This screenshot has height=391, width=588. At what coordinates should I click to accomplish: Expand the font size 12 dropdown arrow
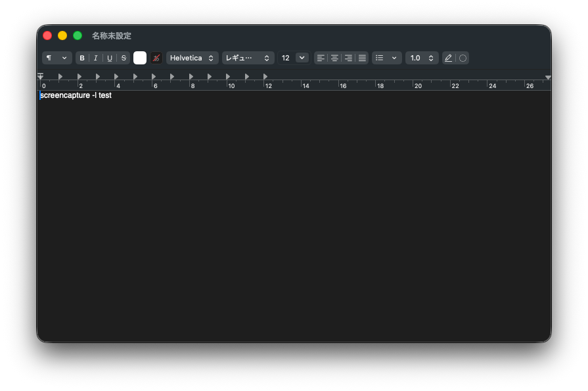[x=302, y=58]
